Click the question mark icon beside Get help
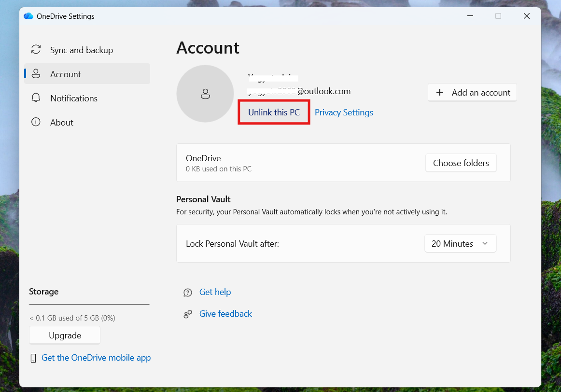The width and height of the screenshot is (561, 392). pos(188,293)
